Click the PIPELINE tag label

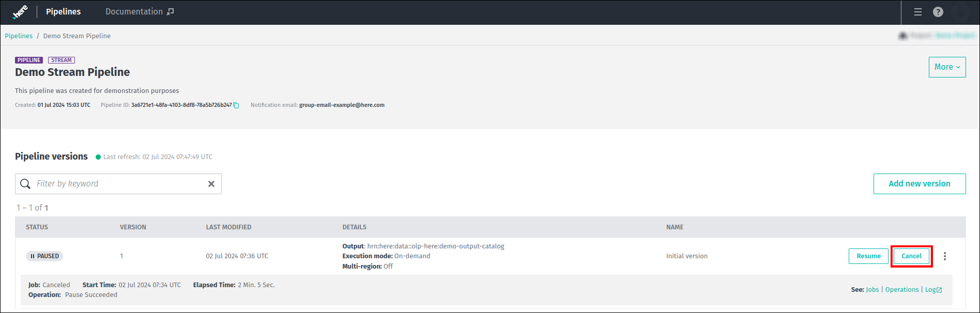click(29, 60)
